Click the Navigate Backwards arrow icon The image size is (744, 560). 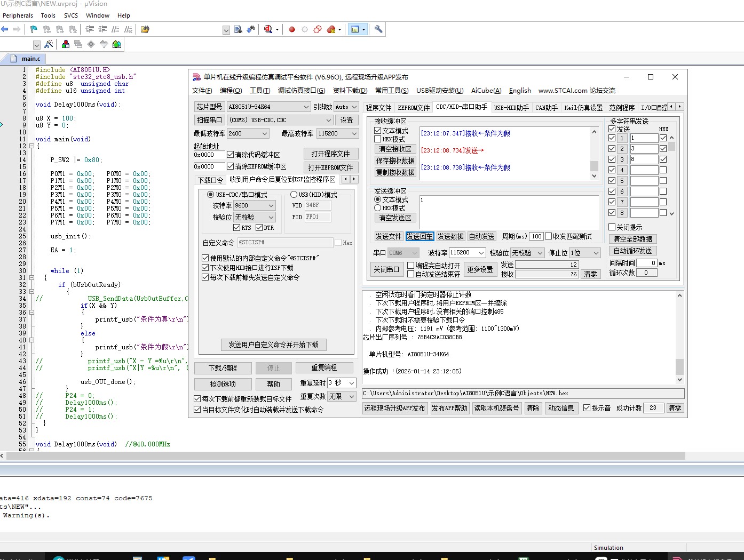click(5, 29)
